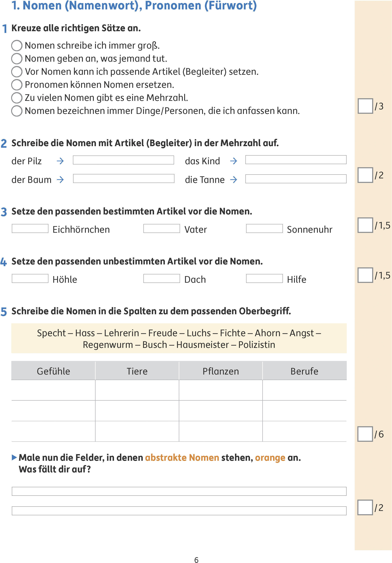Tick the circle for 'Nomen schreibe ich immer groß.'
392x563 pixels.
click(17, 46)
